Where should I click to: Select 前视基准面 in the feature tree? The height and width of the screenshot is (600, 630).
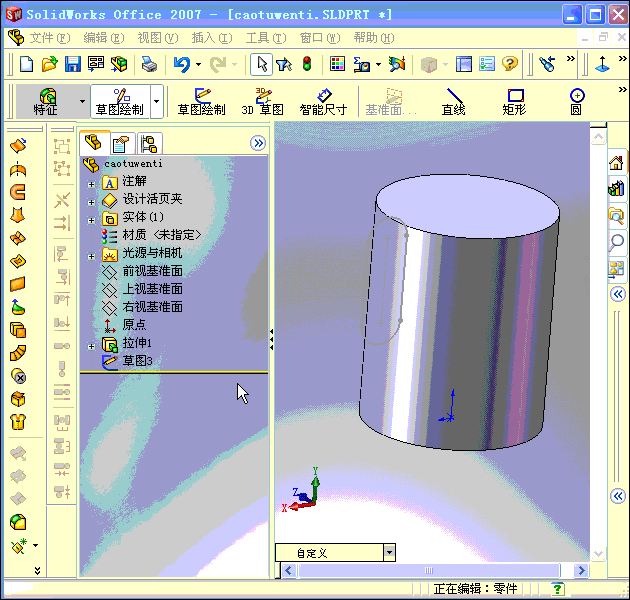(x=152, y=271)
